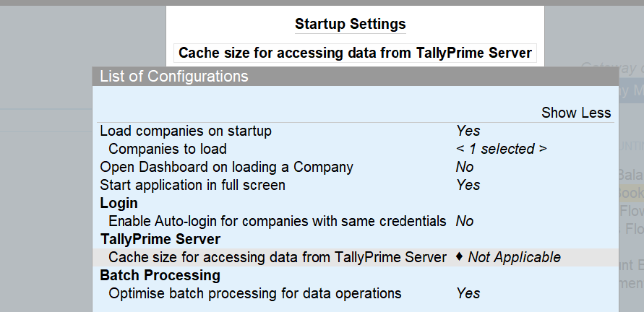Click the diamond icon beside Not Applicable

tap(460, 257)
